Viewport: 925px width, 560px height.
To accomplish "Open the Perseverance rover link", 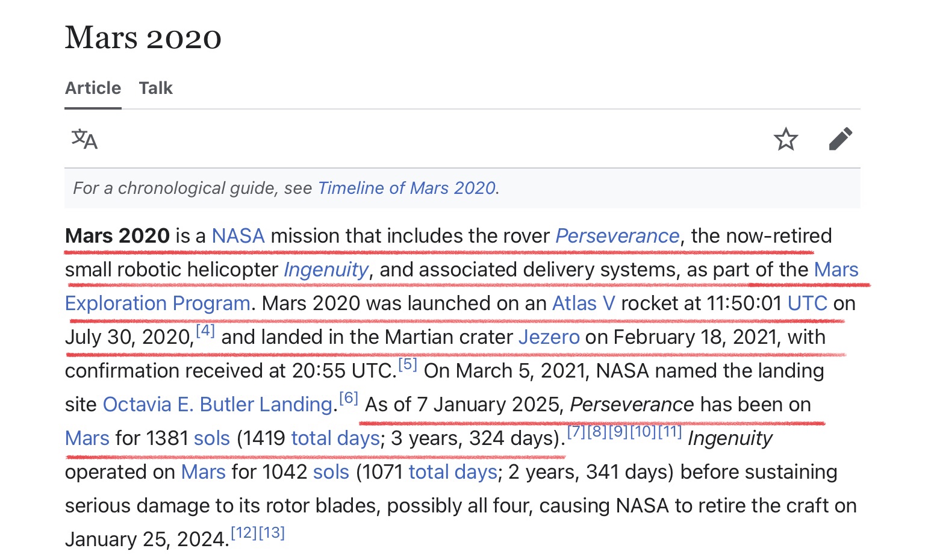I will (617, 236).
